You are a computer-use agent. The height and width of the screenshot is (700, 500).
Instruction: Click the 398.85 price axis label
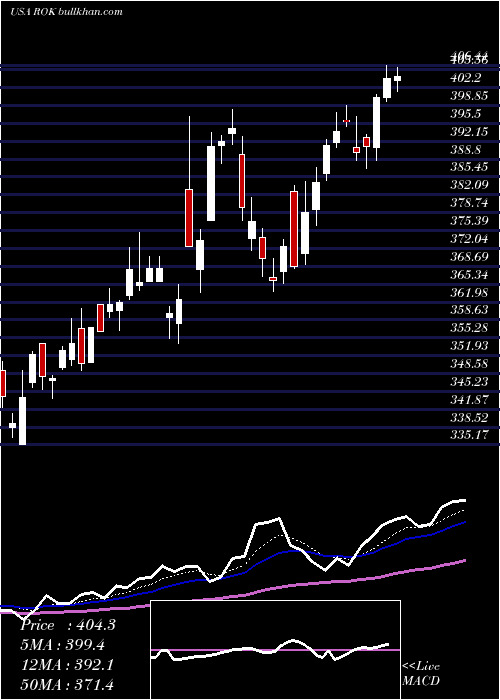coord(469,96)
